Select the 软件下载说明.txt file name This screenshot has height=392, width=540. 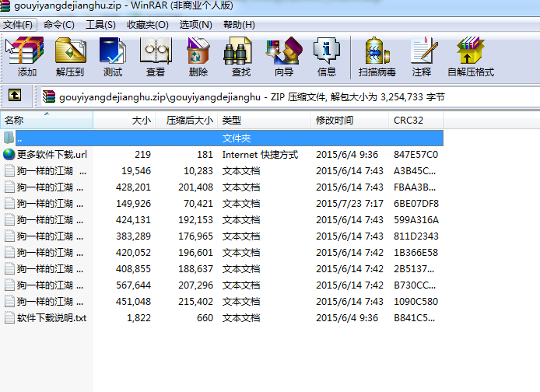(x=51, y=317)
